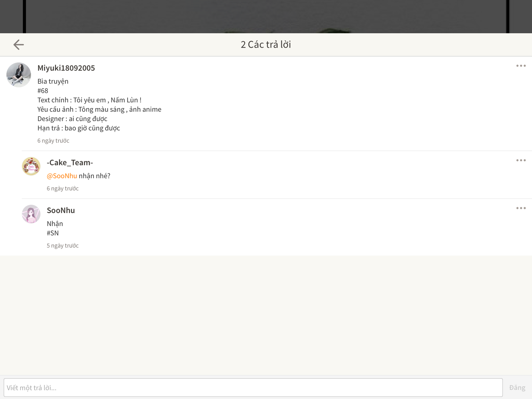The height and width of the screenshot is (399, 532).
Task: Select the '#68' line in the comment
Action: pos(43,91)
